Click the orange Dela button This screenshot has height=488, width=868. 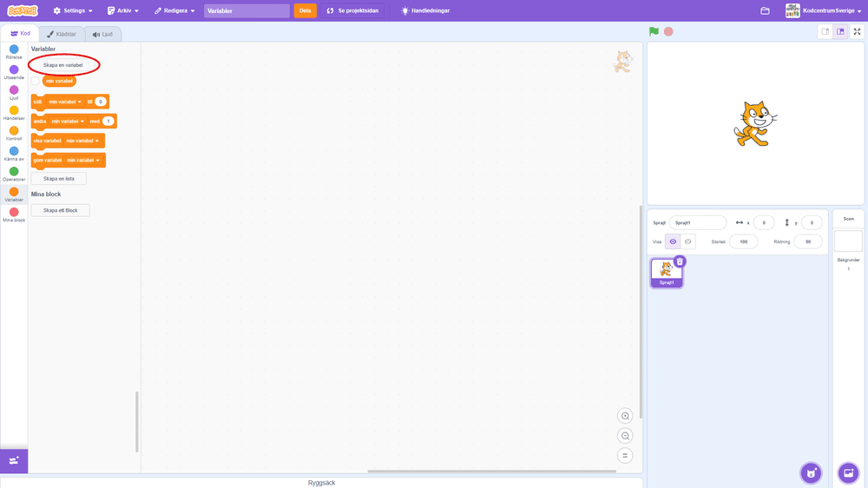[305, 10]
